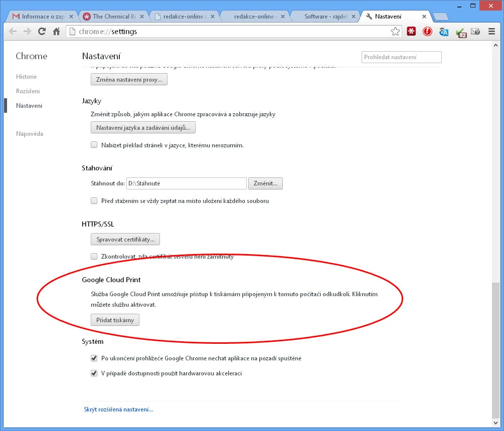
Task: Open the Chrome hamburger menu
Action: click(x=491, y=31)
